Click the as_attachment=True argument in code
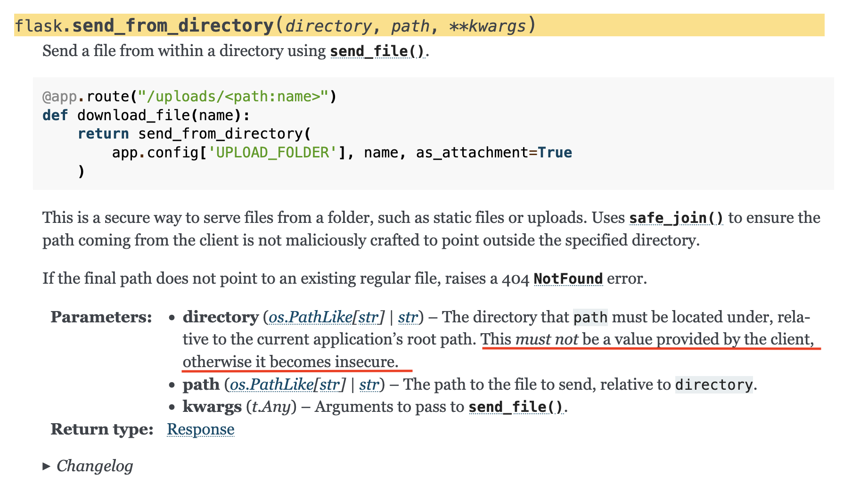Viewport: 868px width, 492px height. (494, 153)
